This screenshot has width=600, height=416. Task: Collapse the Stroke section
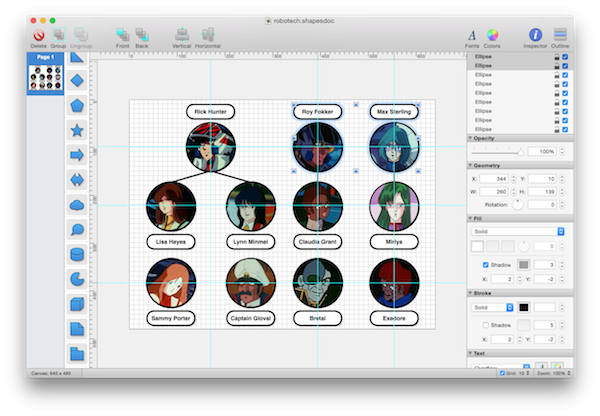[470, 293]
